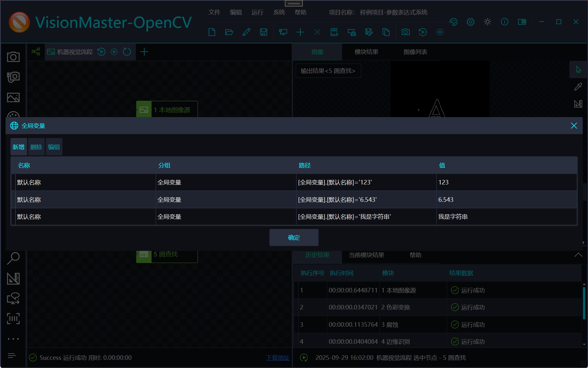This screenshot has height=368, width=588.
Task: Select the 5 圆查找 node
Action: click(x=167, y=256)
